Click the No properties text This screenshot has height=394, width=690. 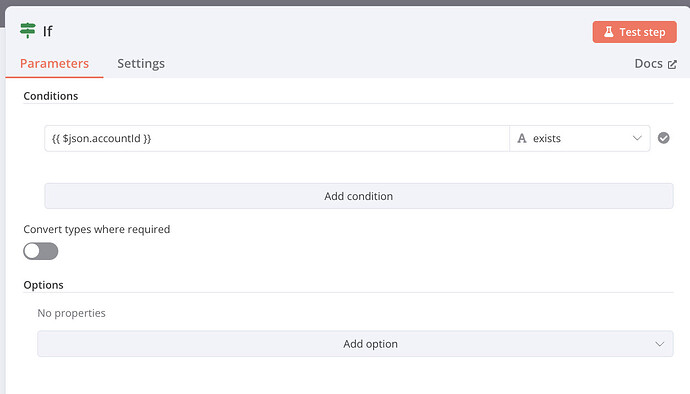click(x=71, y=313)
